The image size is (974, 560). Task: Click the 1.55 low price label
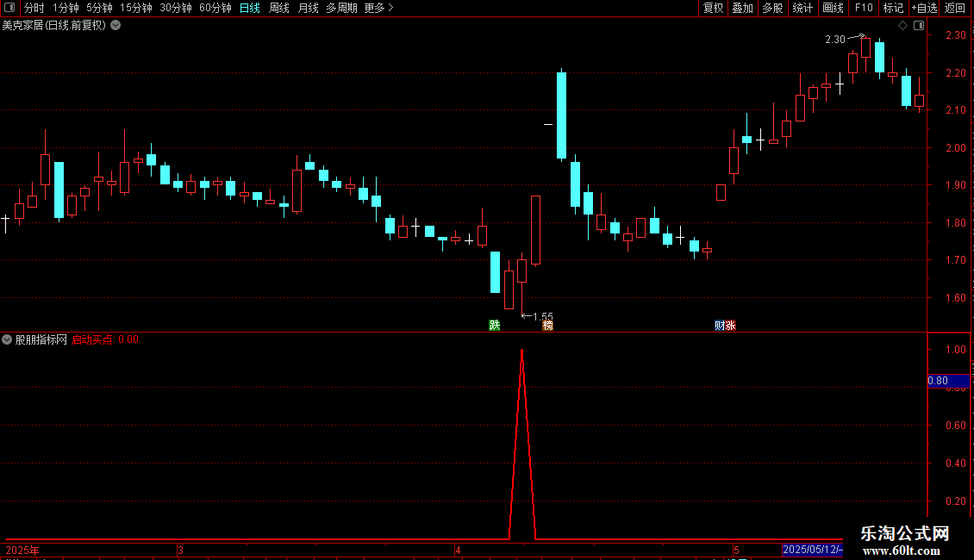click(543, 317)
